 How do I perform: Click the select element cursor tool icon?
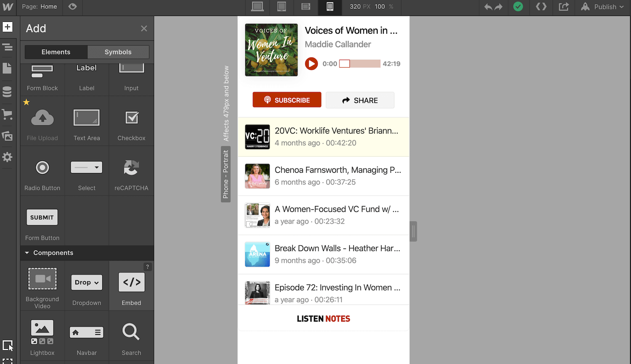point(8,346)
